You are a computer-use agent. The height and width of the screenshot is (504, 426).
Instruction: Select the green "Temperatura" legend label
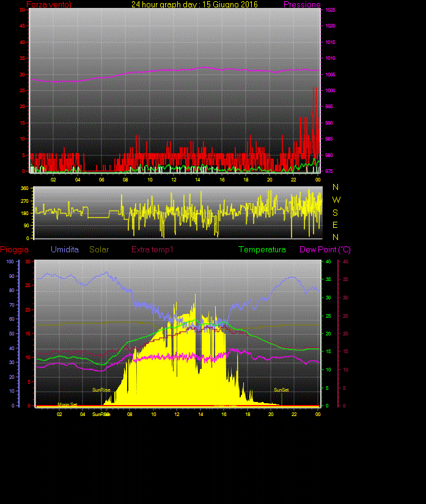click(x=262, y=250)
